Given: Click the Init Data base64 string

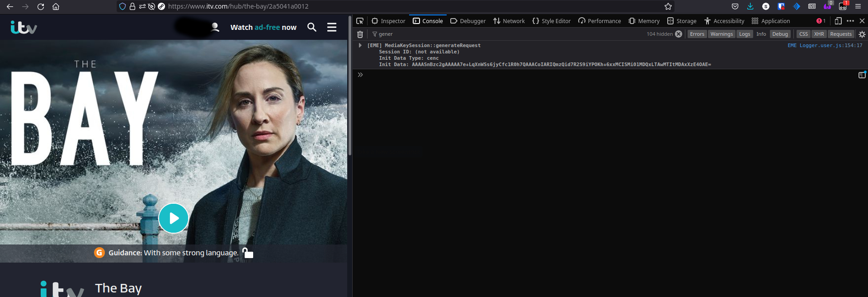Looking at the screenshot, I should coord(561,64).
